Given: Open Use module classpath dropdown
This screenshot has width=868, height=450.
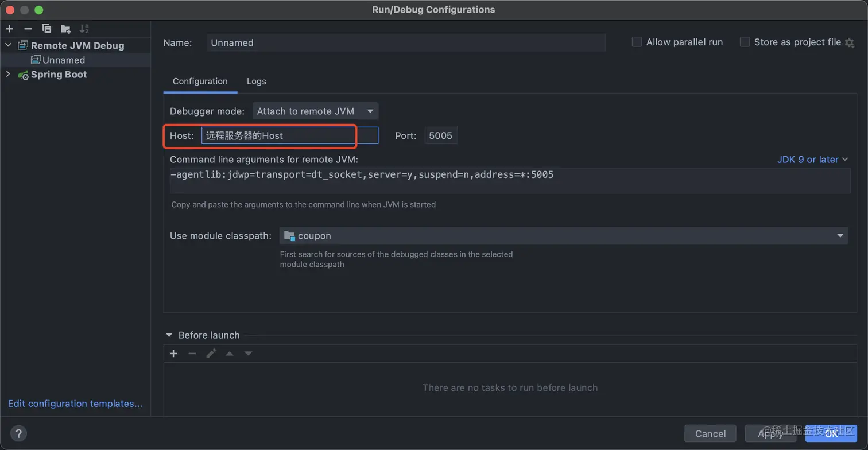Looking at the screenshot, I should point(563,236).
